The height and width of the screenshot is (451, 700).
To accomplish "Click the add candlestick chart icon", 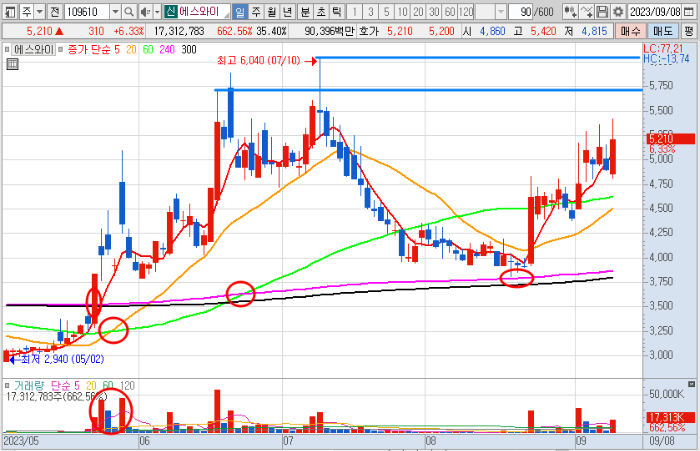I will [x=570, y=11].
